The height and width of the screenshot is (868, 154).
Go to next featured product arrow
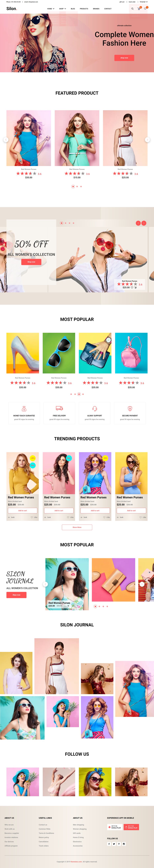coord(147,140)
